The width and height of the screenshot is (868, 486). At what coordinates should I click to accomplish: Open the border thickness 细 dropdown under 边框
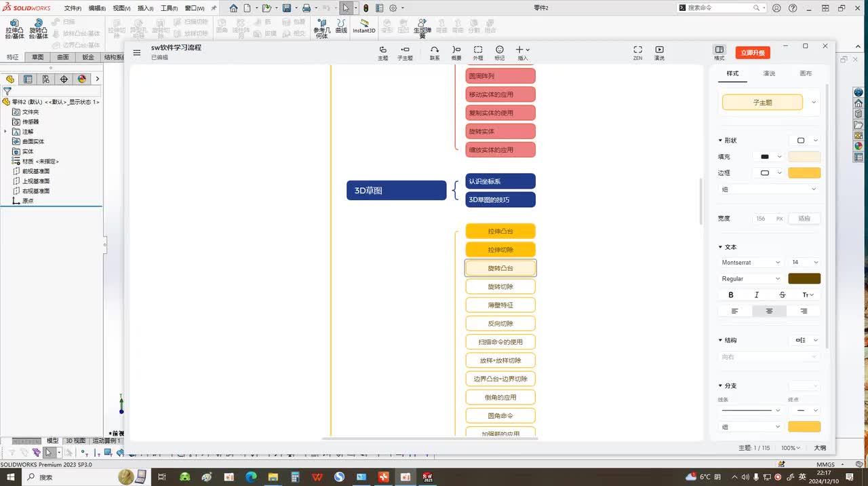[x=769, y=189]
